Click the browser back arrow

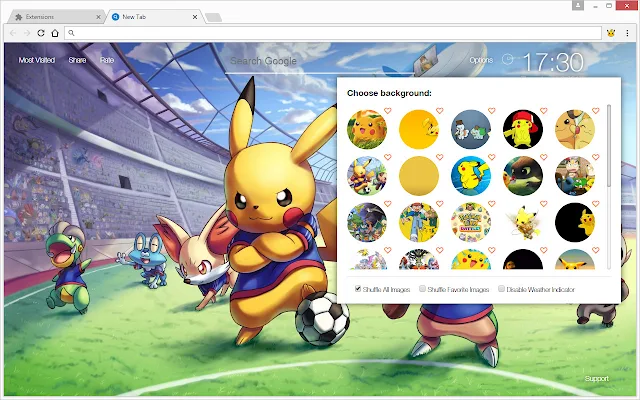coord(13,33)
